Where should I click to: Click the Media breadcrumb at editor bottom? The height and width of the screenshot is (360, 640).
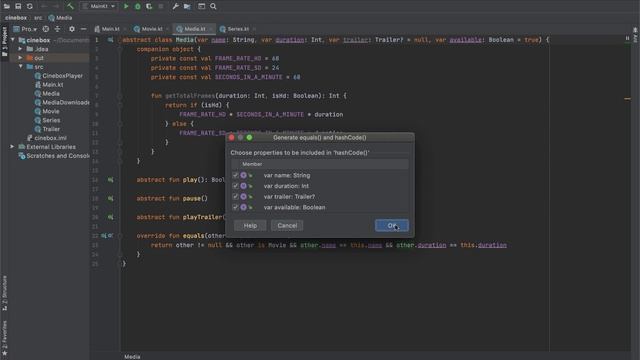[132, 356]
